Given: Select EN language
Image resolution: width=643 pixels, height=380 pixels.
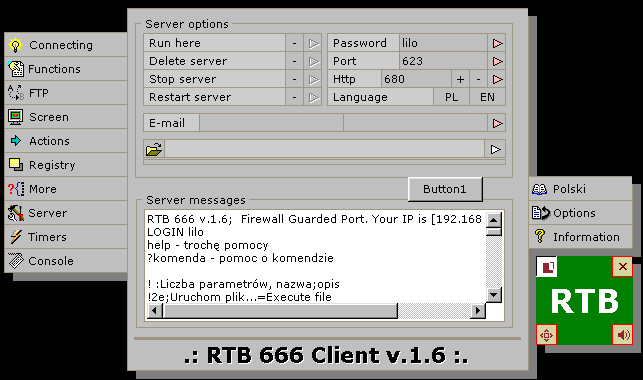Looking at the screenshot, I should click(488, 97).
